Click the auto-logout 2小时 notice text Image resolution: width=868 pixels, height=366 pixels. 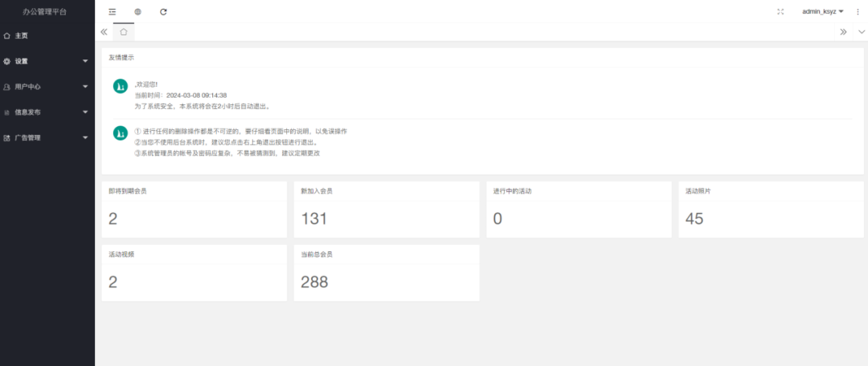click(x=203, y=106)
